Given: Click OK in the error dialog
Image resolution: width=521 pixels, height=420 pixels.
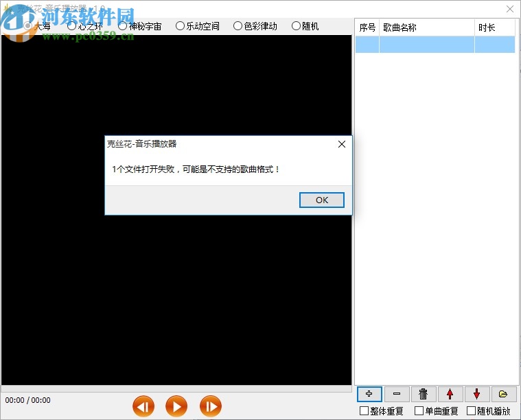Looking at the screenshot, I should (x=322, y=200).
